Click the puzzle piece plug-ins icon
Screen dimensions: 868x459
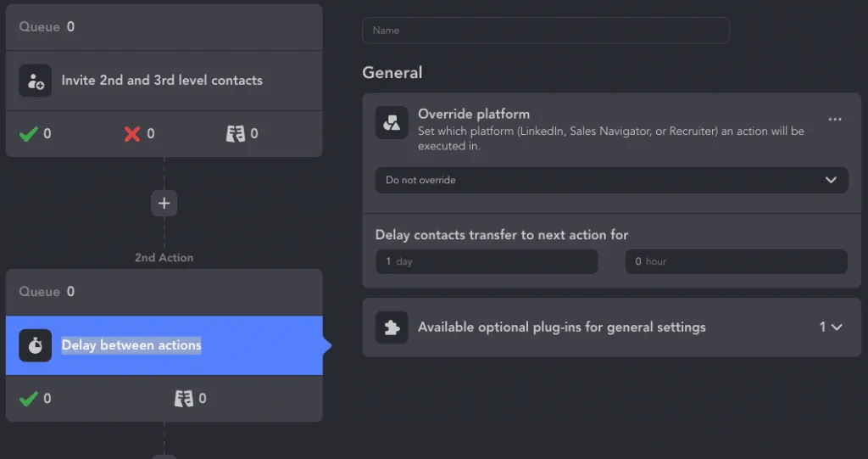point(392,327)
